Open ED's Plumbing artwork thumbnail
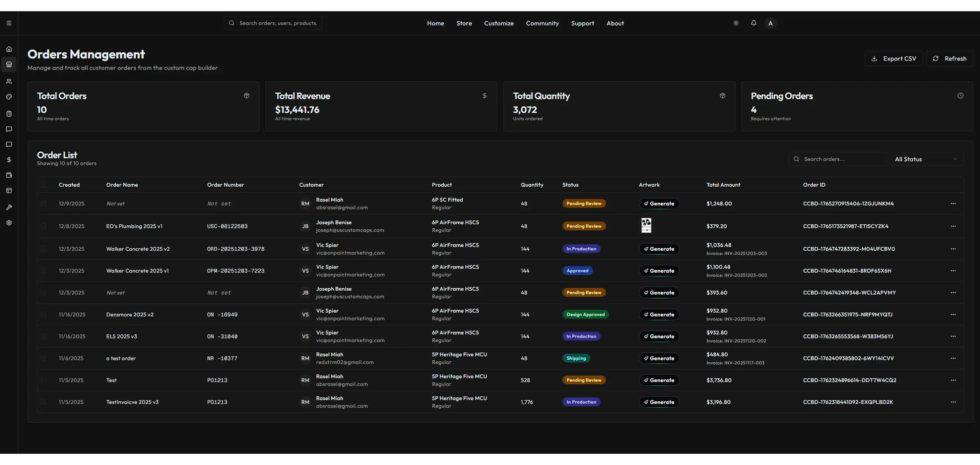 coord(646,226)
